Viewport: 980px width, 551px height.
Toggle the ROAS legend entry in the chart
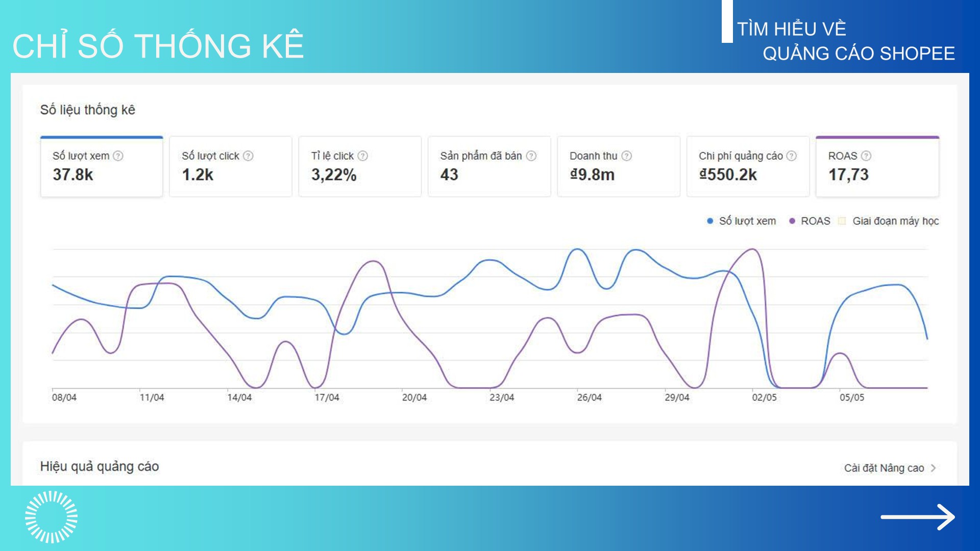coord(810,221)
